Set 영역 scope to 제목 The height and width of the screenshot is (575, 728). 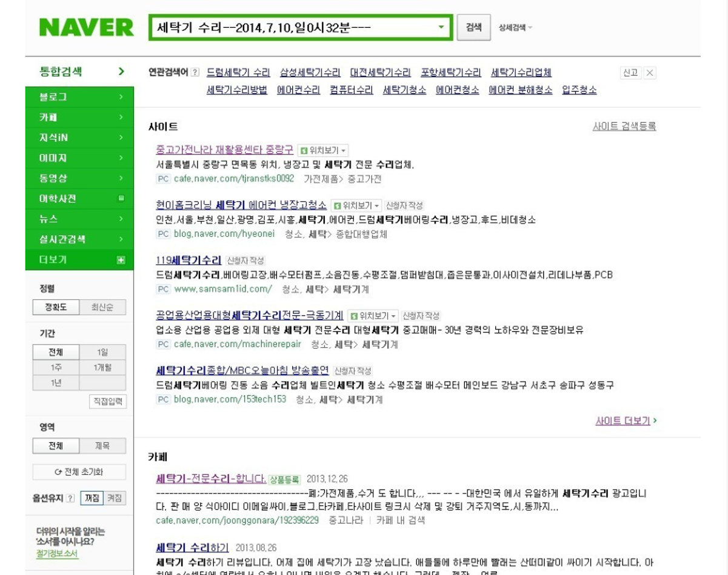pos(102,445)
